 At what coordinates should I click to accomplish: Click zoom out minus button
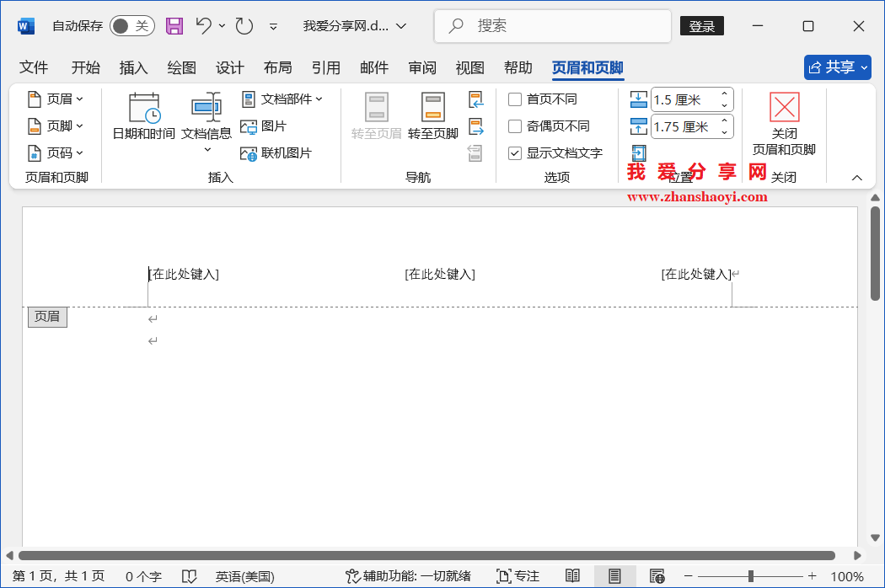click(x=688, y=576)
